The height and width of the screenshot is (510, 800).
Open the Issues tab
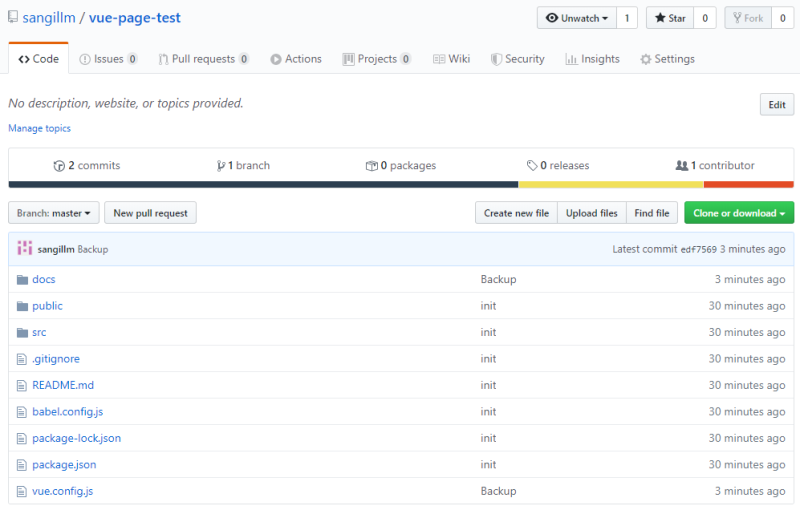pyautogui.click(x=108, y=59)
